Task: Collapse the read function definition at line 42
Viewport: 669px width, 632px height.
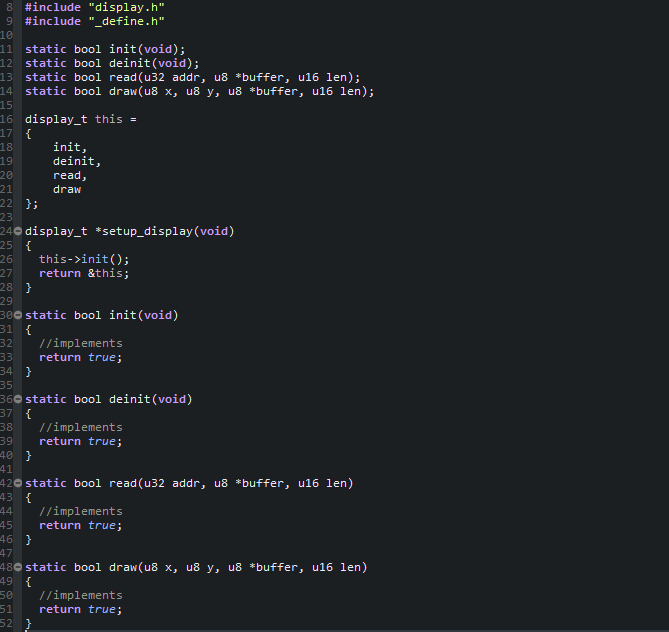Action: 18,483
